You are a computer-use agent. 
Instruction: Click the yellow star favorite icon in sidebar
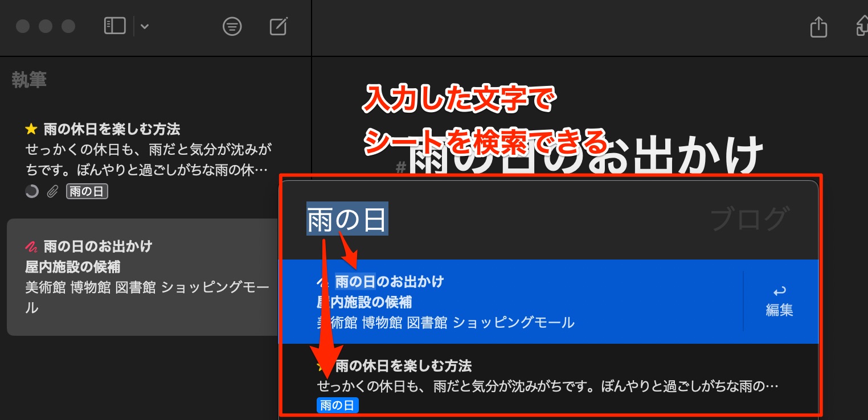pyautogui.click(x=31, y=129)
